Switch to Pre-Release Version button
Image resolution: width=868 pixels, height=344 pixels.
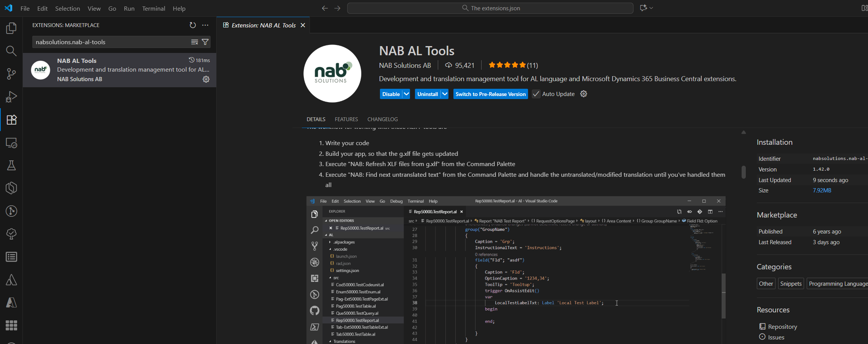[x=490, y=94]
